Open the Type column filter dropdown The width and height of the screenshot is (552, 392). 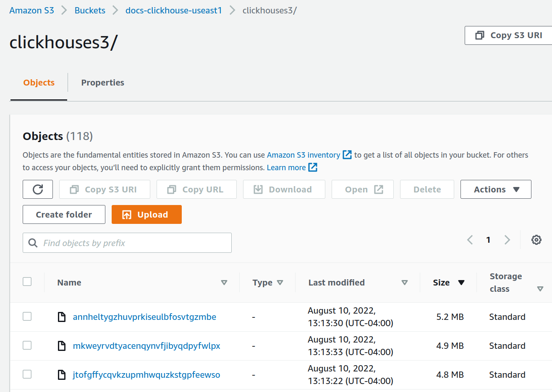pyautogui.click(x=280, y=282)
